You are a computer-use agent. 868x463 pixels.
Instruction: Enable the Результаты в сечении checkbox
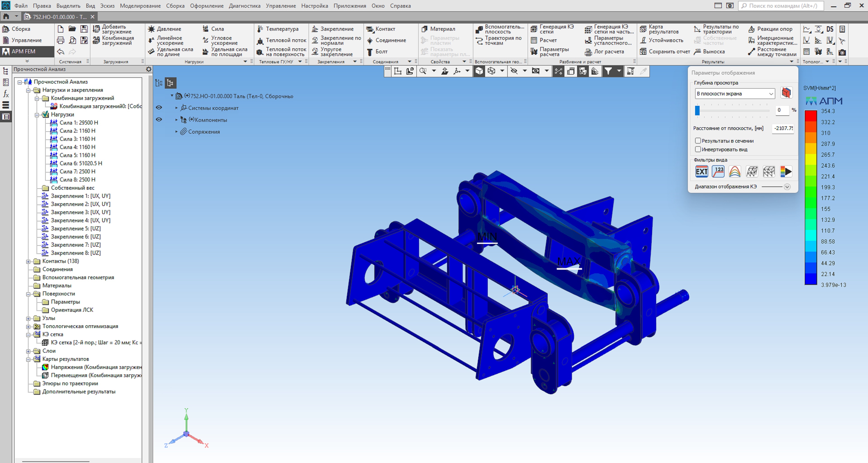coord(698,141)
